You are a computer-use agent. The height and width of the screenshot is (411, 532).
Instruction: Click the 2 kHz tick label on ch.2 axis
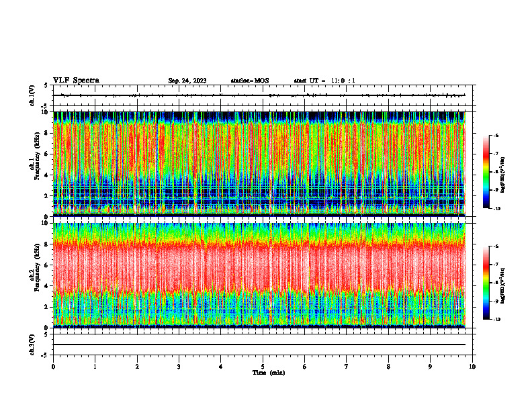point(46,307)
